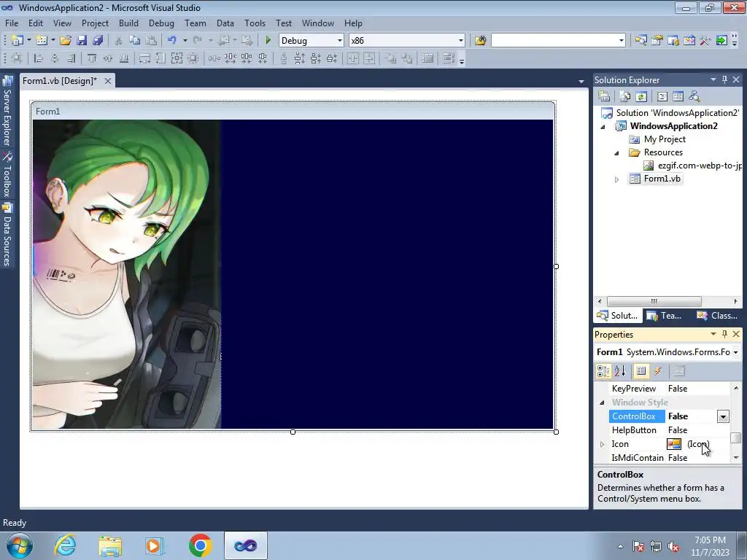Expand the Form1.vb tree node

tap(616, 179)
